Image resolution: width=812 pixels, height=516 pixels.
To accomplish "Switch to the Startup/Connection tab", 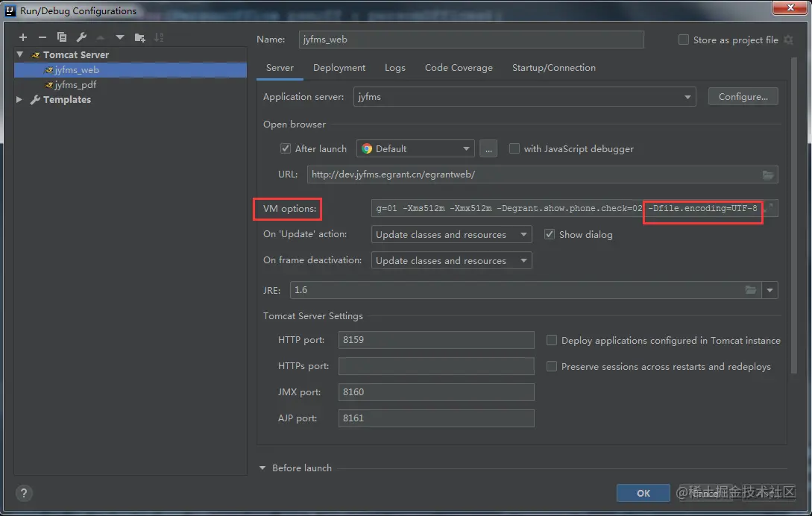I will pos(553,68).
